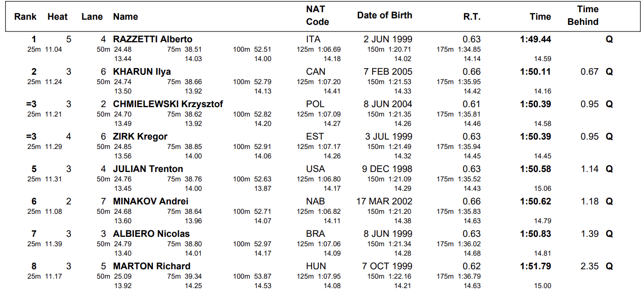Screen dimensions: 644x289
Task: Click the final time 1:51.79
Action: click(x=535, y=266)
